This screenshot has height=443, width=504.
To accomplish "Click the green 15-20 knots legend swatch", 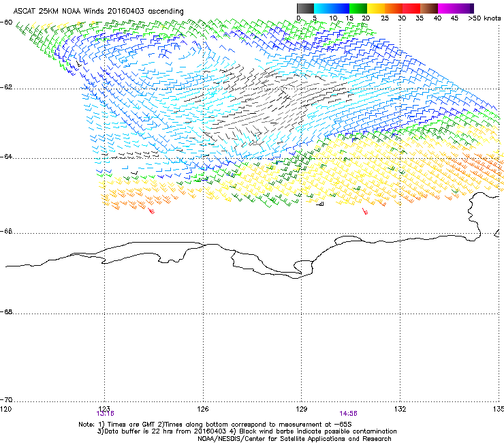I will click(x=358, y=8).
